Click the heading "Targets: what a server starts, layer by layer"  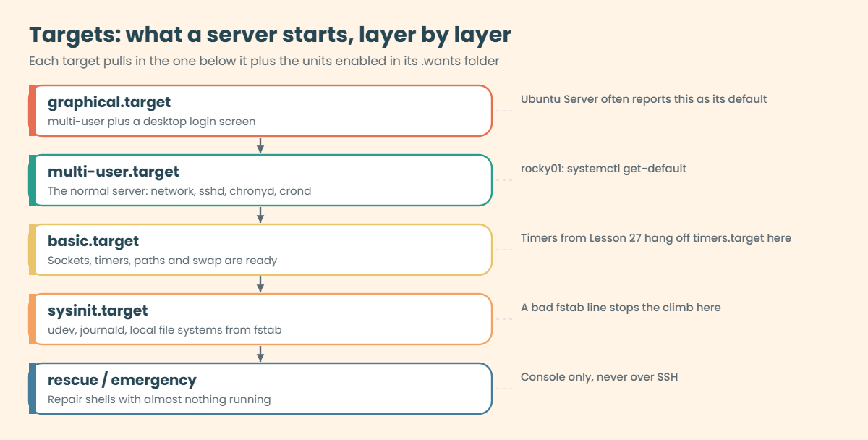pyautogui.click(x=270, y=35)
